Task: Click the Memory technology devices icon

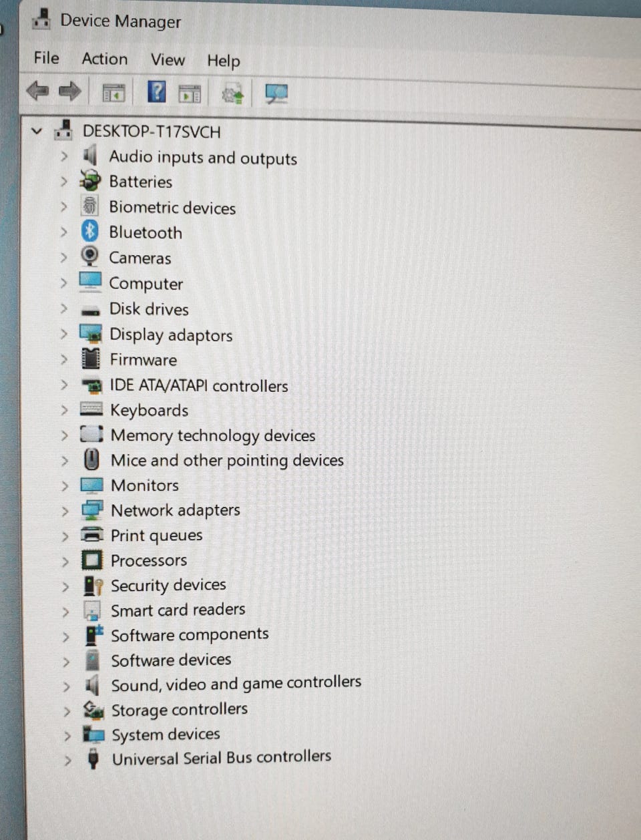Action: coord(91,434)
